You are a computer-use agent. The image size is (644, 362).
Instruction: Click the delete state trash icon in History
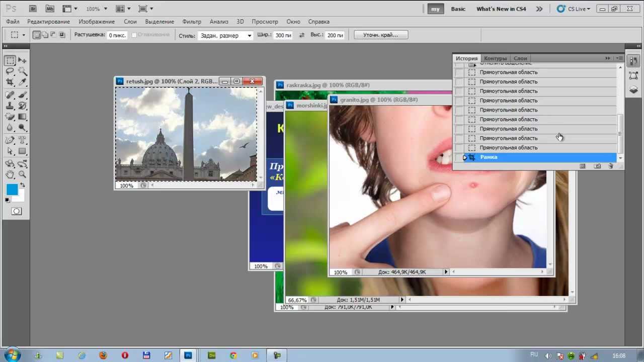[x=611, y=166]
